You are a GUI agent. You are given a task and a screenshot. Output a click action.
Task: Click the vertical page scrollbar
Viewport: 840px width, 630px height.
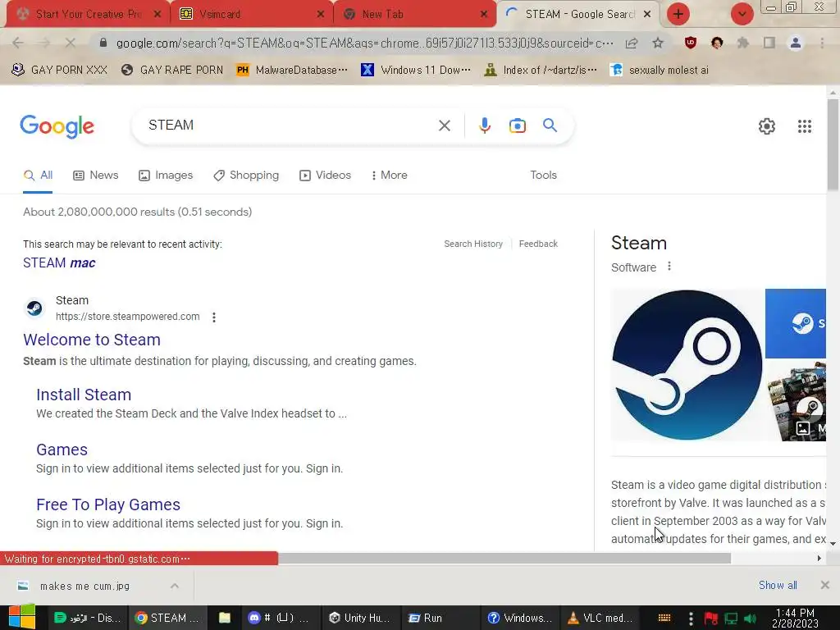click(x=833, y=144)
